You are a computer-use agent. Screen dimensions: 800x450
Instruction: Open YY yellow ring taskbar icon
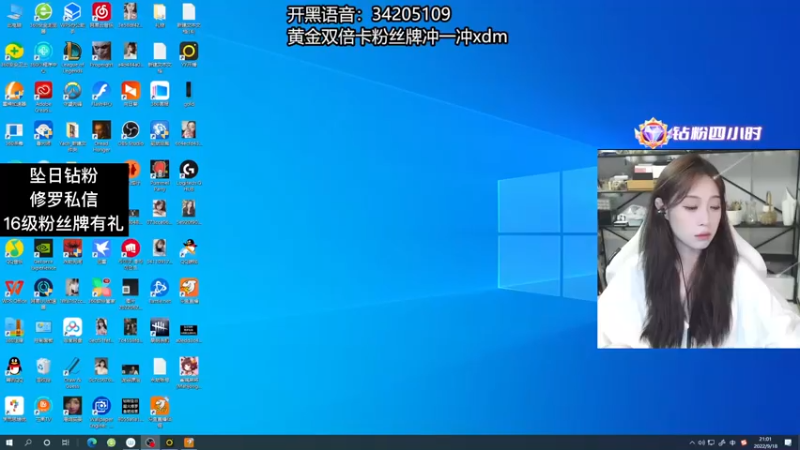[169, 442]
